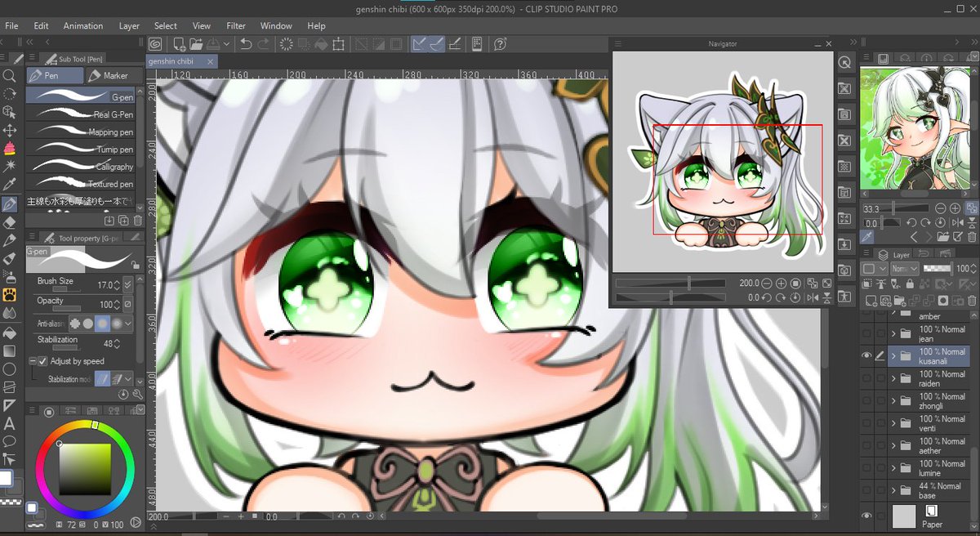Select the Text tool
The height and width of the screenshot is (536, 980).
coord(9,423)
